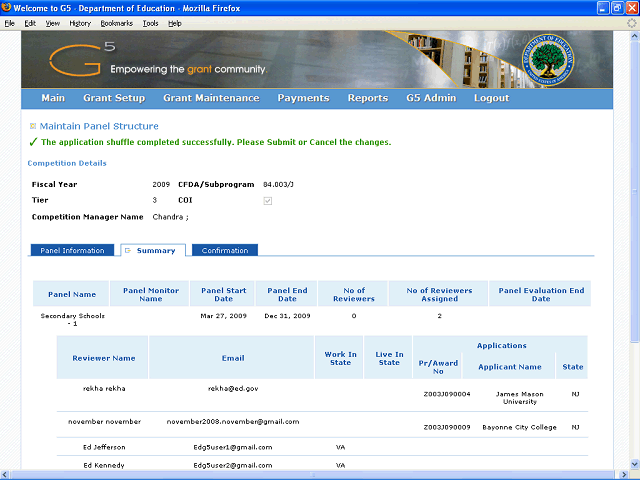Open the History menu in Firefox

pyautogui.click(x=80, y=22)
